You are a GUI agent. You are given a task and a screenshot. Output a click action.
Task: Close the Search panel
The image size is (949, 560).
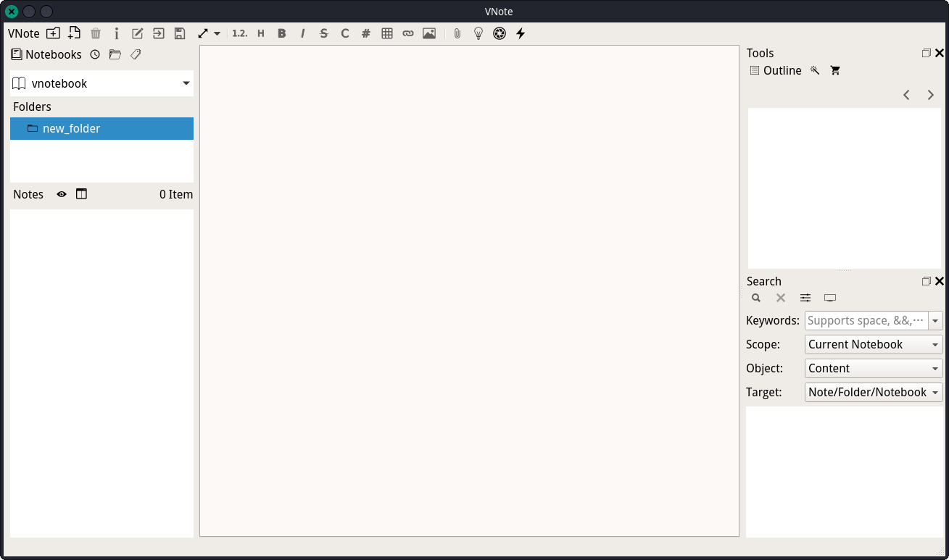coord(940,281)
